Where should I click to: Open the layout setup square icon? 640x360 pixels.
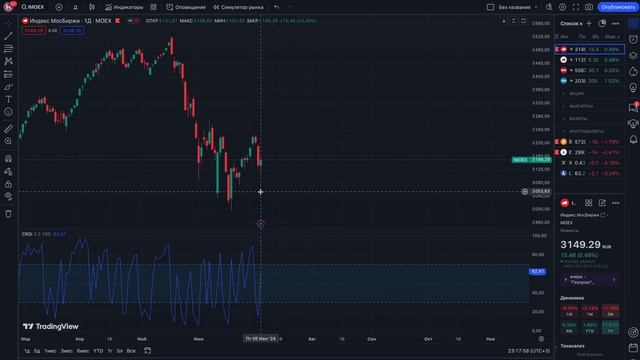(x=491, y=7)
